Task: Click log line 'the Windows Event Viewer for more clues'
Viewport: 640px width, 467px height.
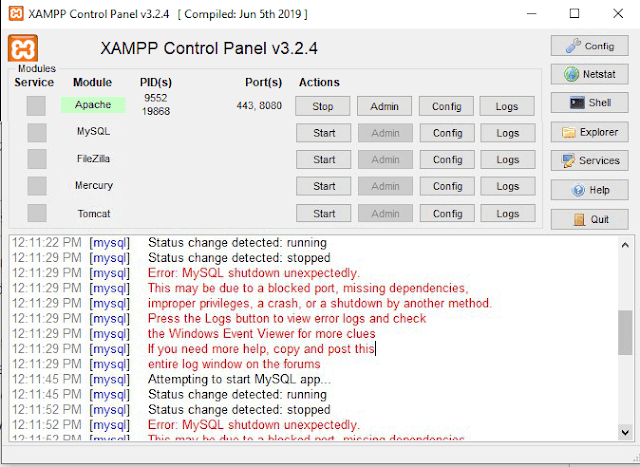Action: tap(262, 334)
